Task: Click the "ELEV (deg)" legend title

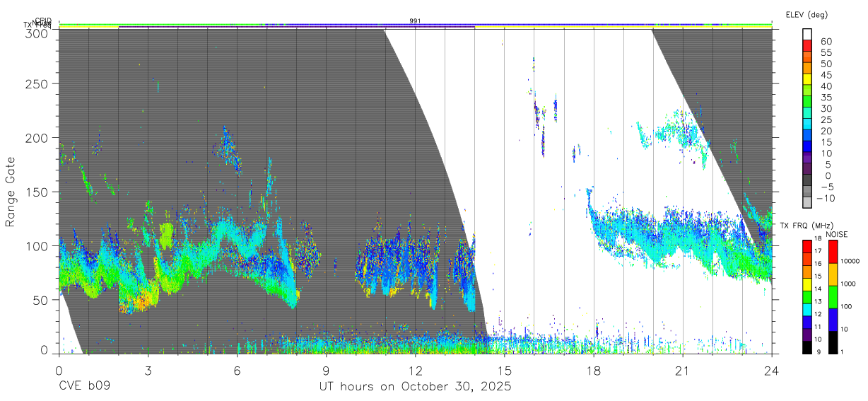Action: pos(807,14)
